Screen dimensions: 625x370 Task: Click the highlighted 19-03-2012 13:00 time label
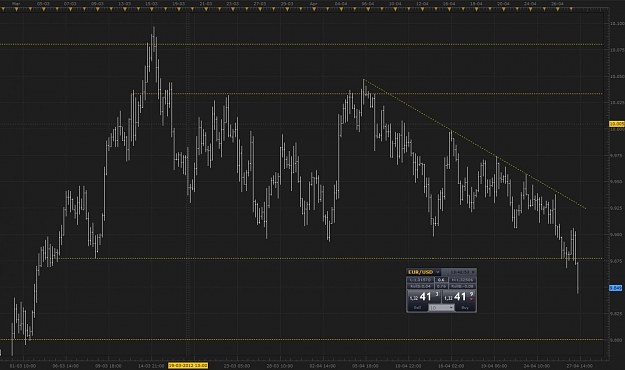[188, 365]
